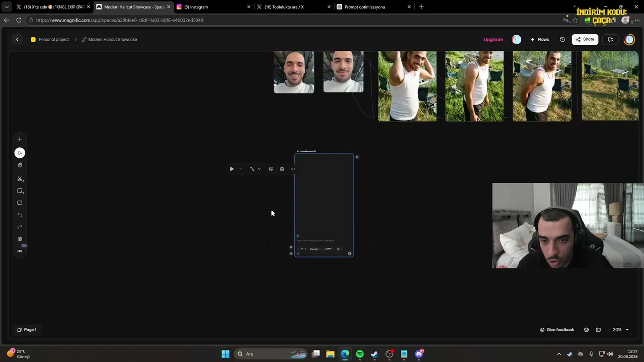Select the empty camping chairs image
644x362 pixels.
(x=610, y=86)
